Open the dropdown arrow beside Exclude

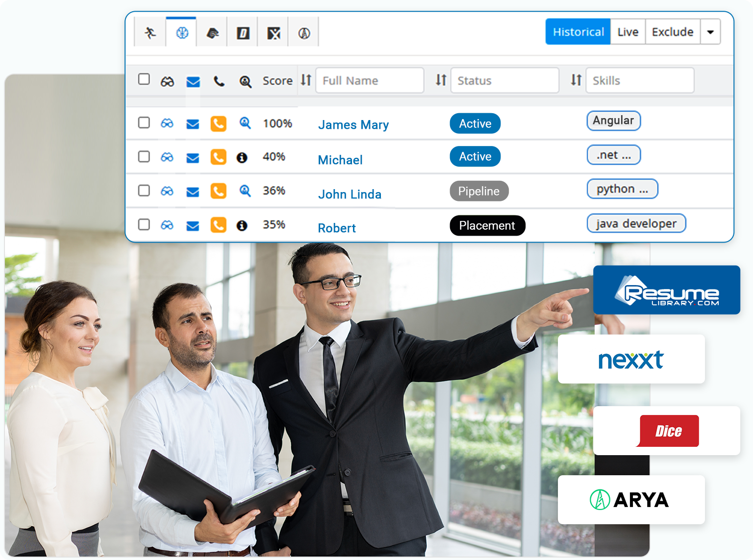pyautogui.click(x=710, y=31)
